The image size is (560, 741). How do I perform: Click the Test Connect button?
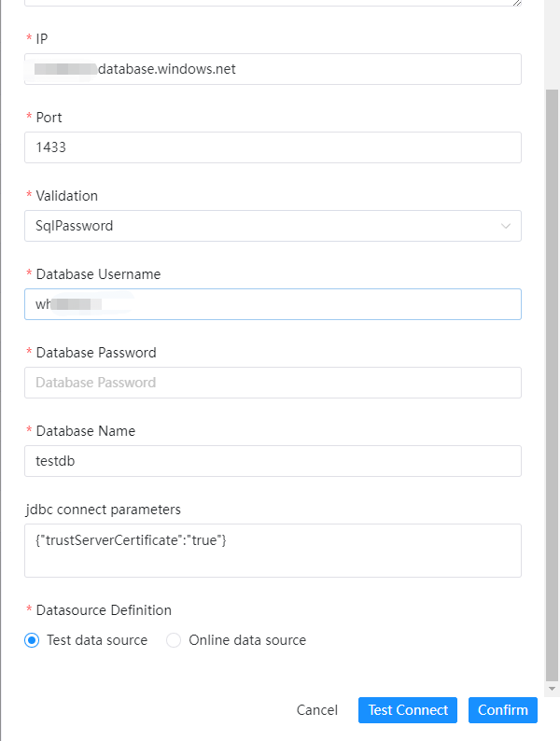pos(408,710)
